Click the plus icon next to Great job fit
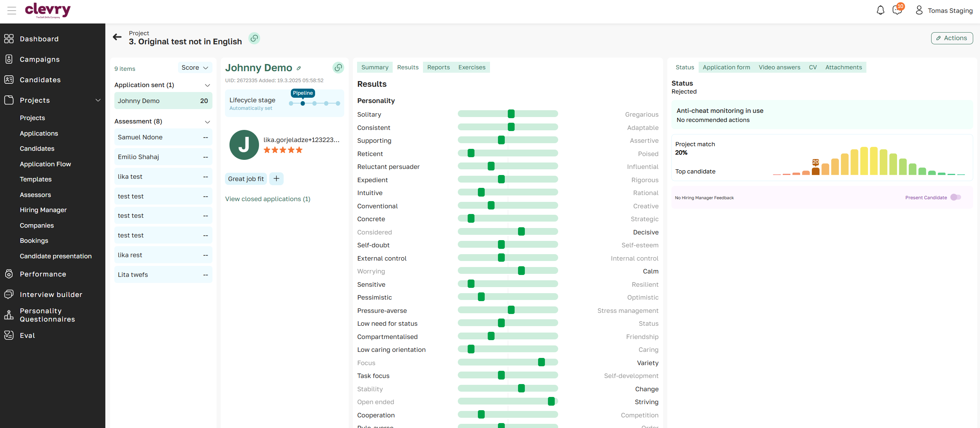The image size is (980, 428). pos(276,178)
